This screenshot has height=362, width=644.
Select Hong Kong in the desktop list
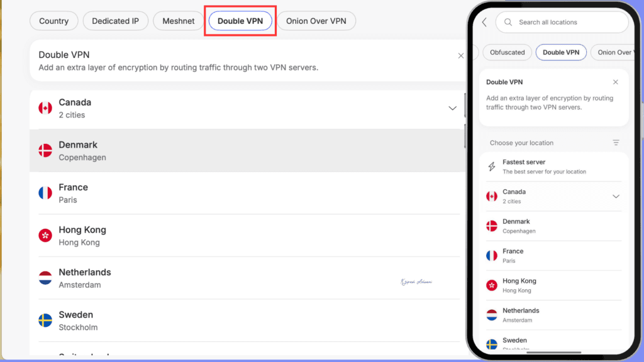[x=247, y=236]
